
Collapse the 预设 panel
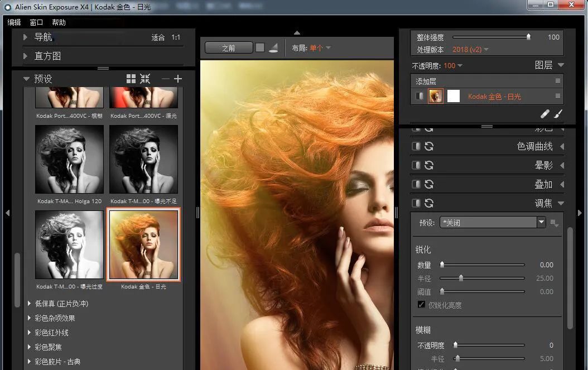[26, 79]
